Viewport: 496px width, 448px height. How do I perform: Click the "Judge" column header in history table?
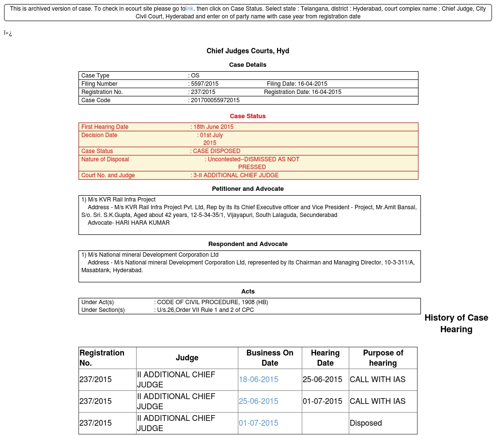click(x=187, y=358)
